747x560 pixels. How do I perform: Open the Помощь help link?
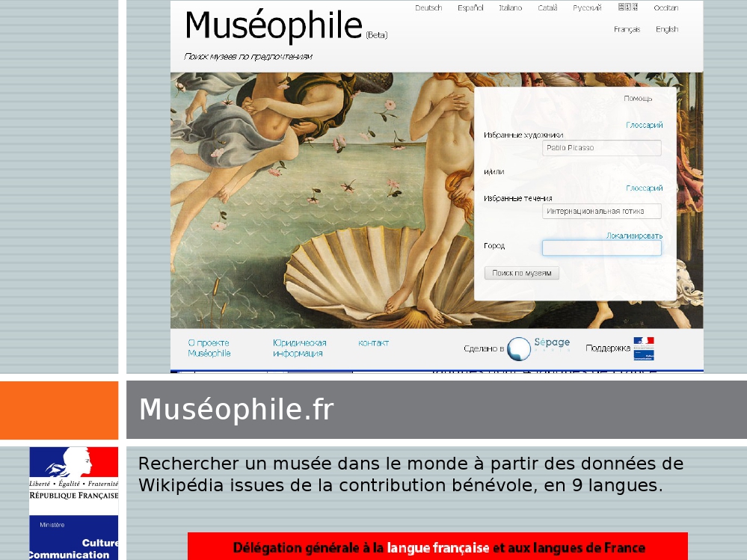638,99
